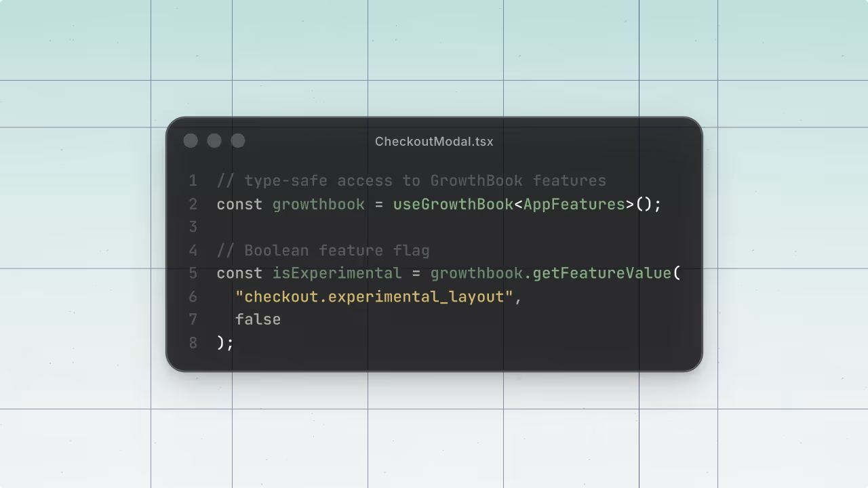Click the closing parenthesis on line 8
Image resolution: width=868 pixels, height=488 pixels.
coord(220,343)
